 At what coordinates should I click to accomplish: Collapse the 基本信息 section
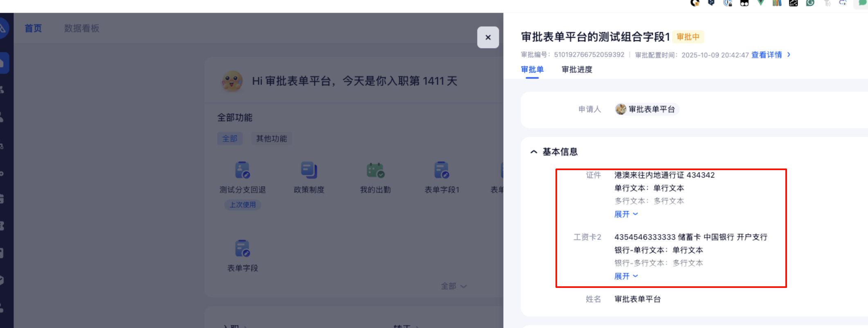coord(534,152)
